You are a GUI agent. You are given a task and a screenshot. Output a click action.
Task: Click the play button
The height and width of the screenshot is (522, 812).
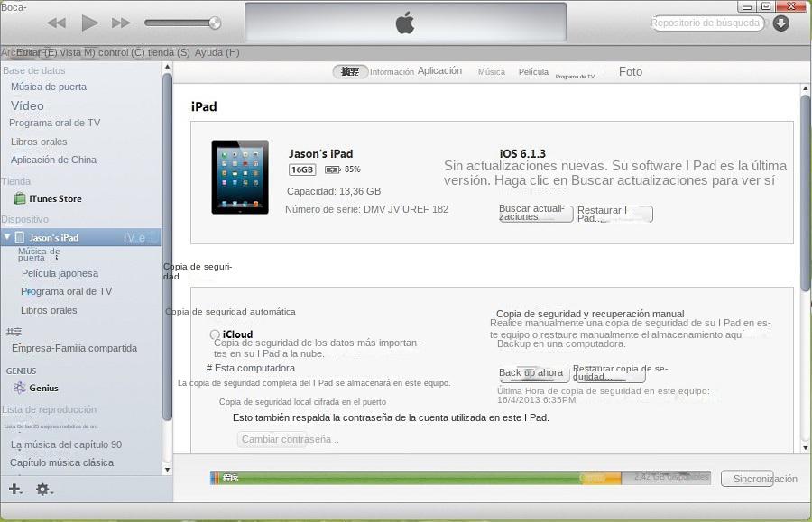[x=90, y=23]
